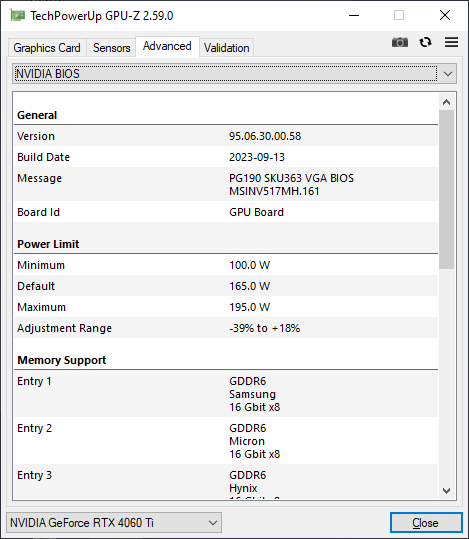Click the Build Date row label
The image size is (469, 539).
(x=43, y=157)
